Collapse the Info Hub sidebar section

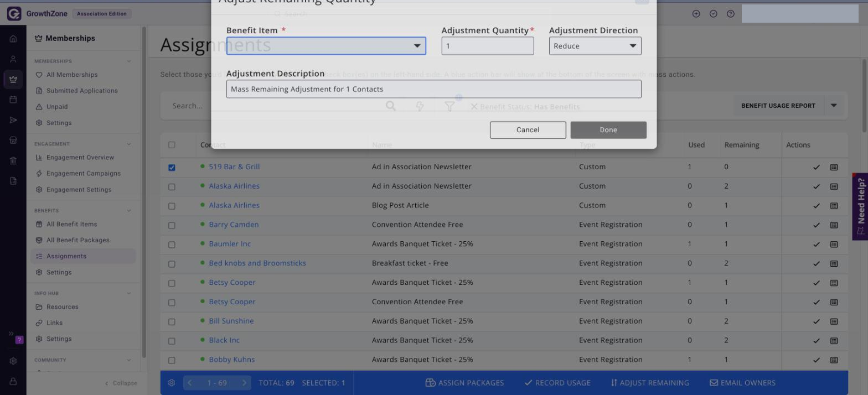[129, 293]
